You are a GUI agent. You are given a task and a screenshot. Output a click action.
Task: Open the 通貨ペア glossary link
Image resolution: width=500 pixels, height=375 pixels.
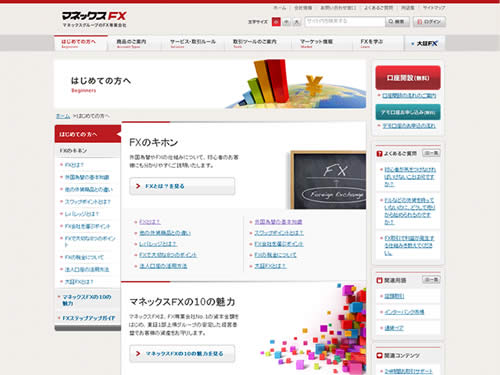tap(394, 328)
